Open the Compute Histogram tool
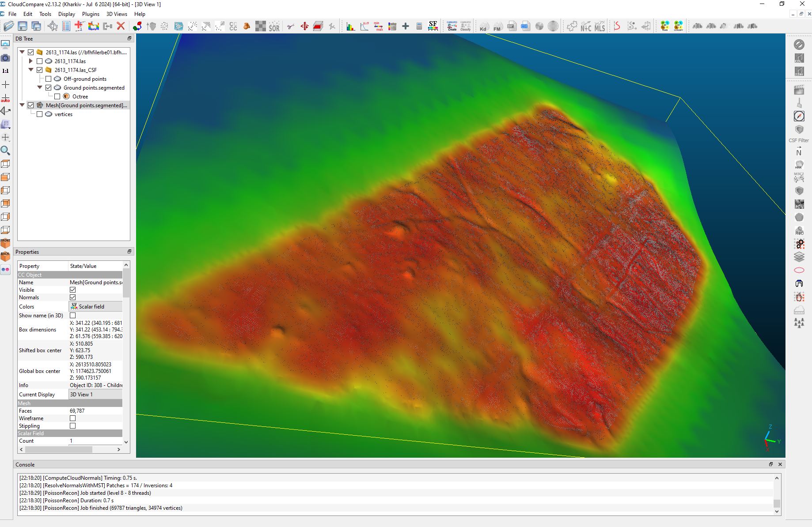Image resolution: width=812 pixels, height=527 pixels. [x=350, y=26]
